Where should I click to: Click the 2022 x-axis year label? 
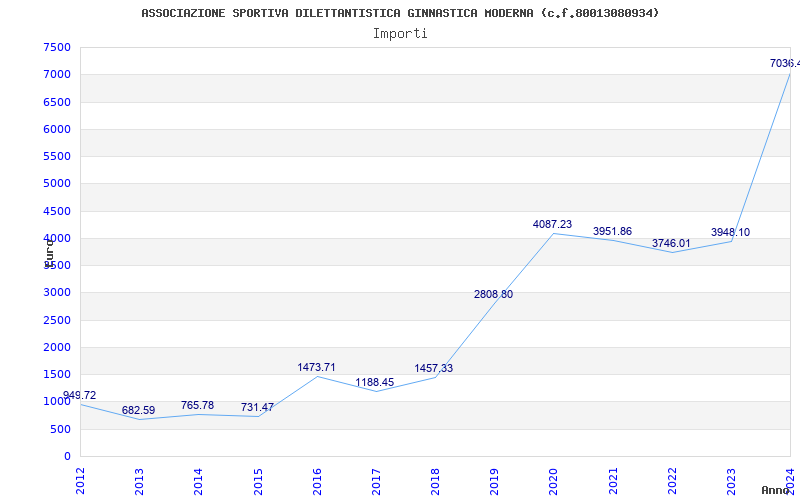pyautogui.click(x=672, y=481)
